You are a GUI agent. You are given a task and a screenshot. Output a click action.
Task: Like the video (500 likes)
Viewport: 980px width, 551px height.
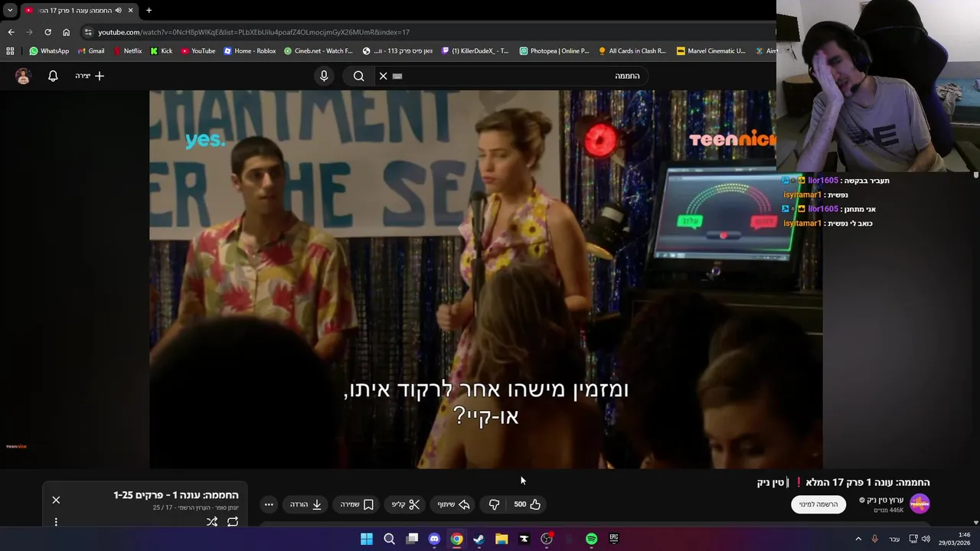coord(528,504)
